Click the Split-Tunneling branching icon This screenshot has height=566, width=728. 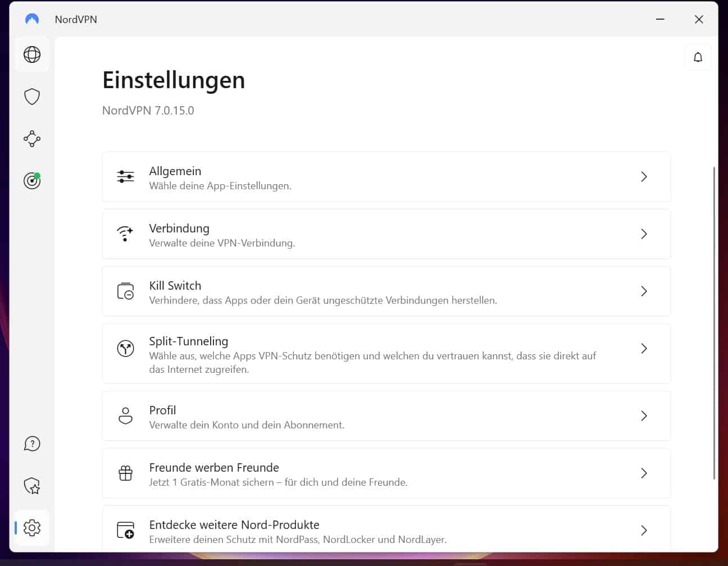[x=125, y=349]
